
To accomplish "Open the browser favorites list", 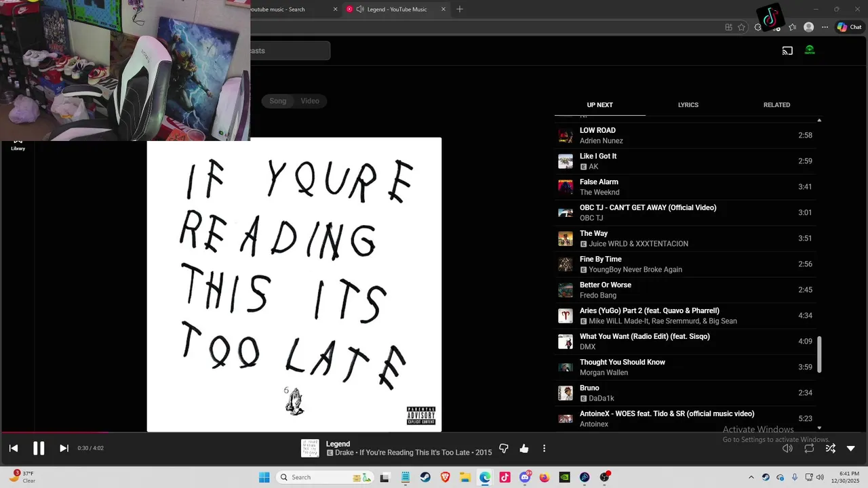I will point(792,27).
